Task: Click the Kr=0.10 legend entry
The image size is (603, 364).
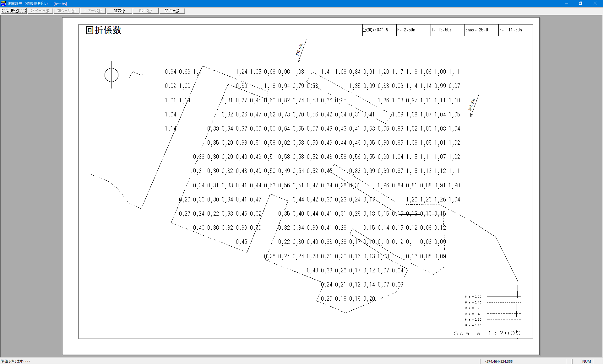Action: 493,302
